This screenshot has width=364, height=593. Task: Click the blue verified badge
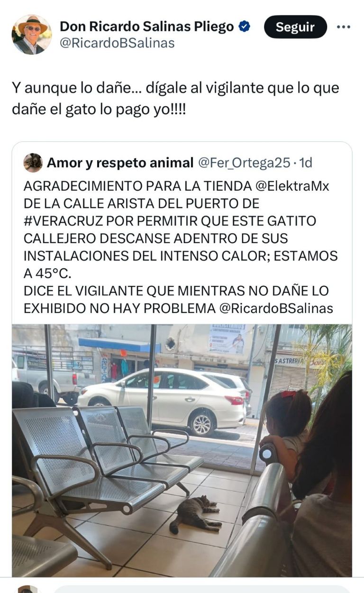click(245, 27)
